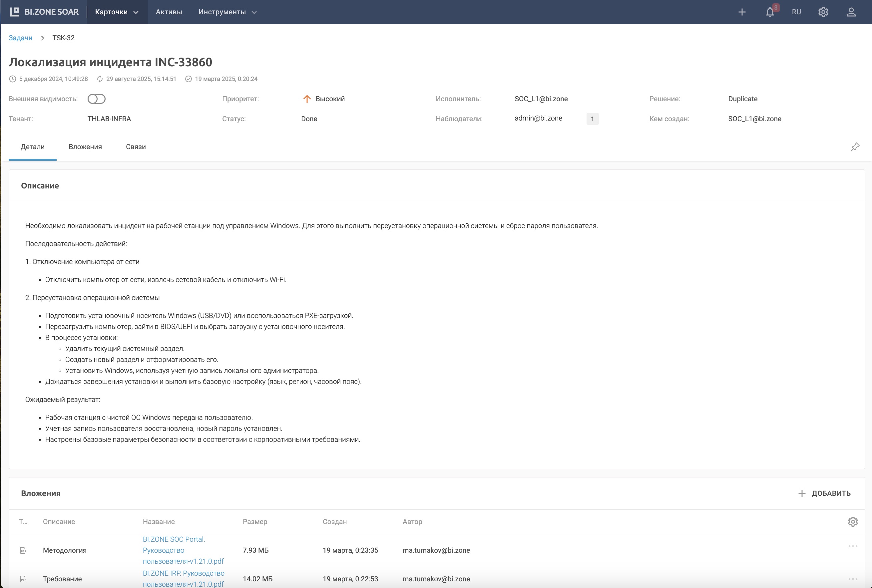The width and height of the screenshot is (872, 588).
Task: Click the BI.ZONE SOAR logo icon
Action: click(x=15, y=12)
